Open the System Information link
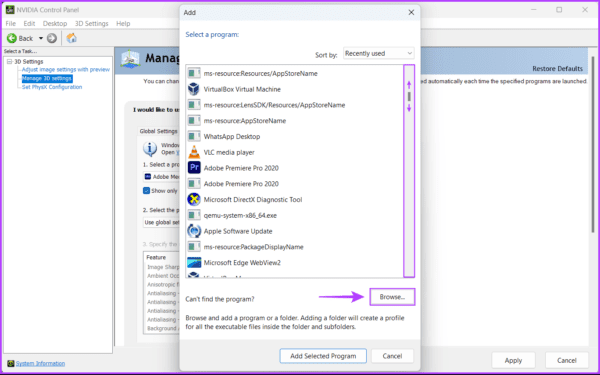 point(40,363)
